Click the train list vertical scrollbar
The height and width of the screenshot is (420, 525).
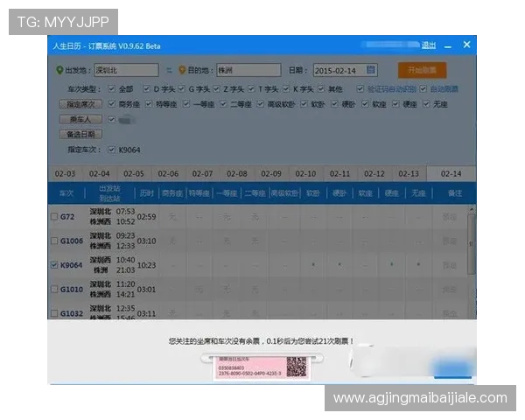click(472, 244)
